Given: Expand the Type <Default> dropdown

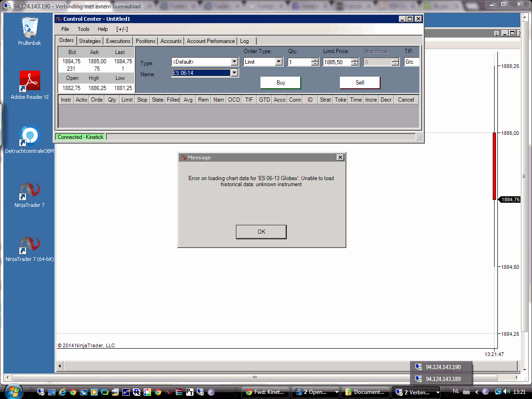Looking at the screenshot, I should coord(235,62).
